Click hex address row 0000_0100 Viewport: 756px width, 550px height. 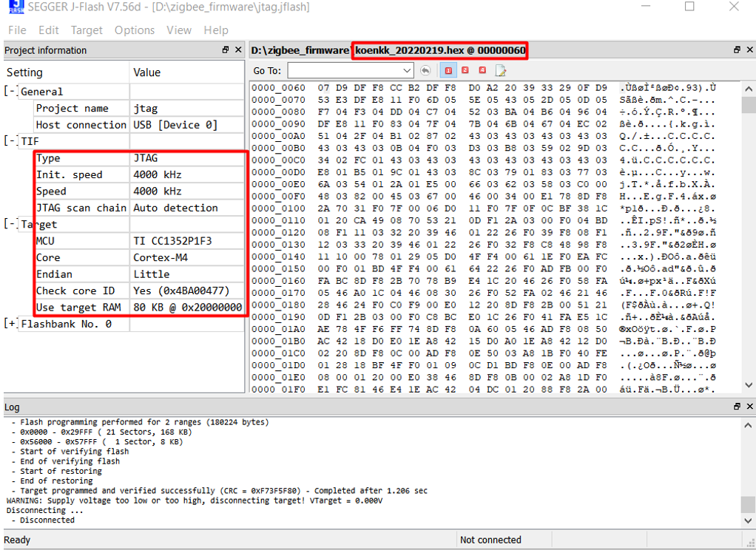[278, 208]
